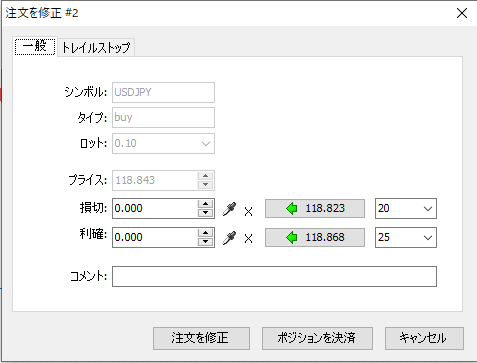The image size is (477, 363).
Task: Pick stop loss price with eyedropper icon
Action: 229,209
